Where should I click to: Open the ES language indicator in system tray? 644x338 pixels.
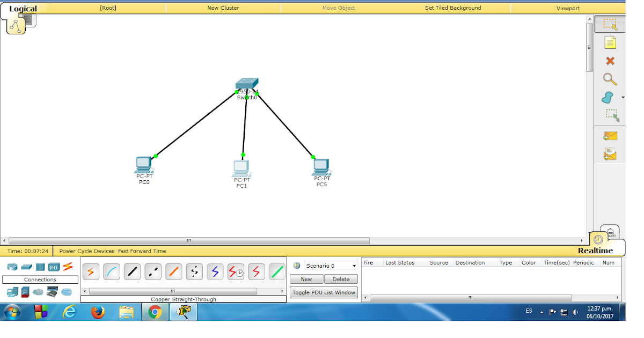528,311
